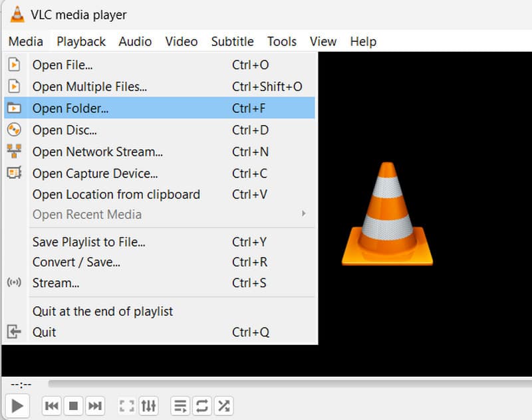Choose Open Disc... menu entry
Image resolution: width=532 pixels, height=420 pixels.
click(x=160, y=130)
